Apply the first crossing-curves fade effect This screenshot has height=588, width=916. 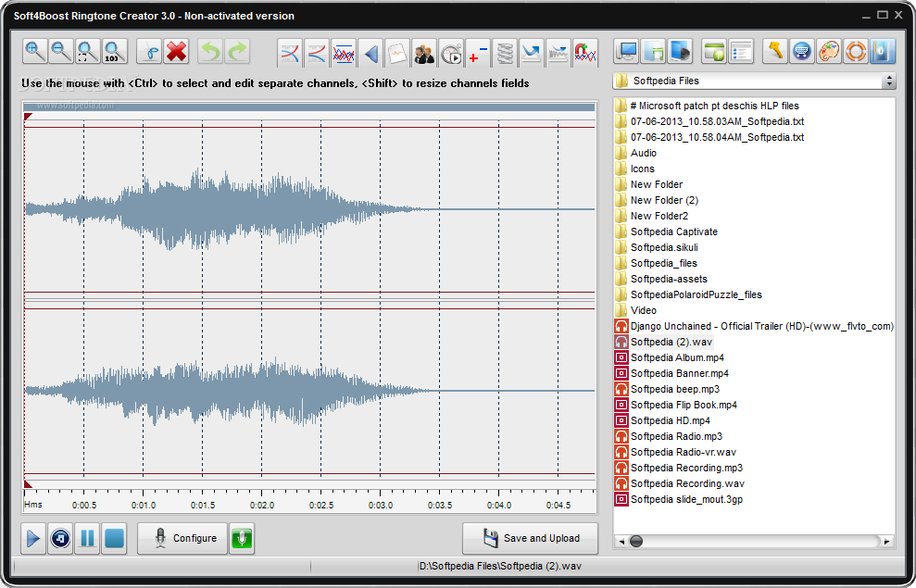click(290, 53)
